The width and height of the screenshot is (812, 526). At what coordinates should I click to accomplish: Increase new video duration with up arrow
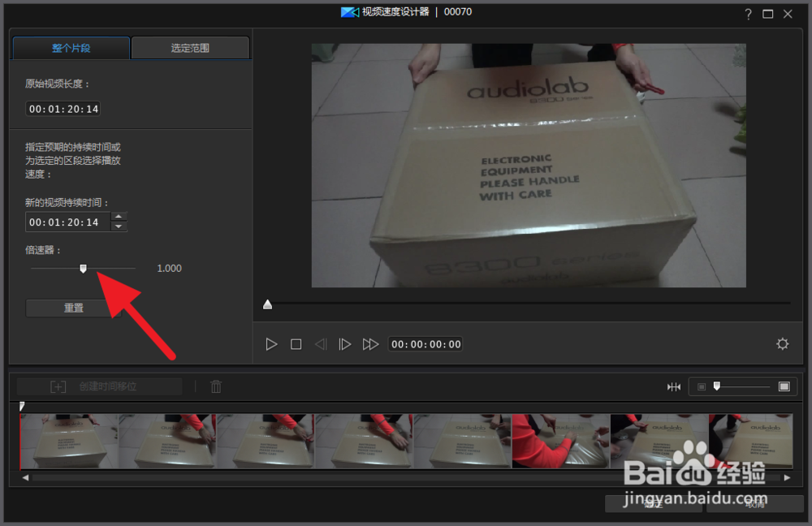click(x=119, y=217)
